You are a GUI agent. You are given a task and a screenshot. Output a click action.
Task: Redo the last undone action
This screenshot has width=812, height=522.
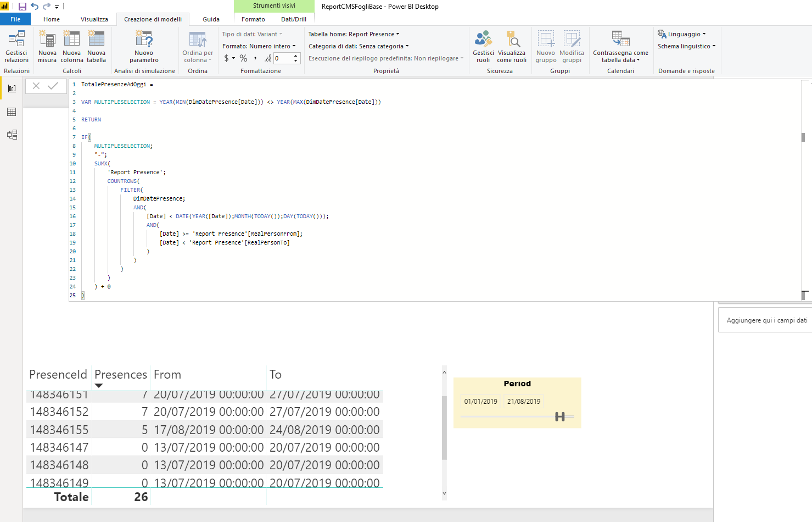point(47,7)
